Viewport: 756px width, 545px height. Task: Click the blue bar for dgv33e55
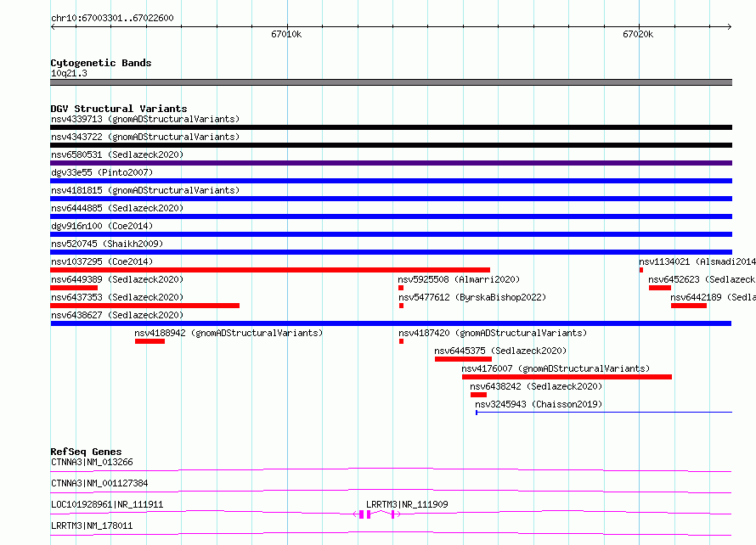[x=391, y=181]
